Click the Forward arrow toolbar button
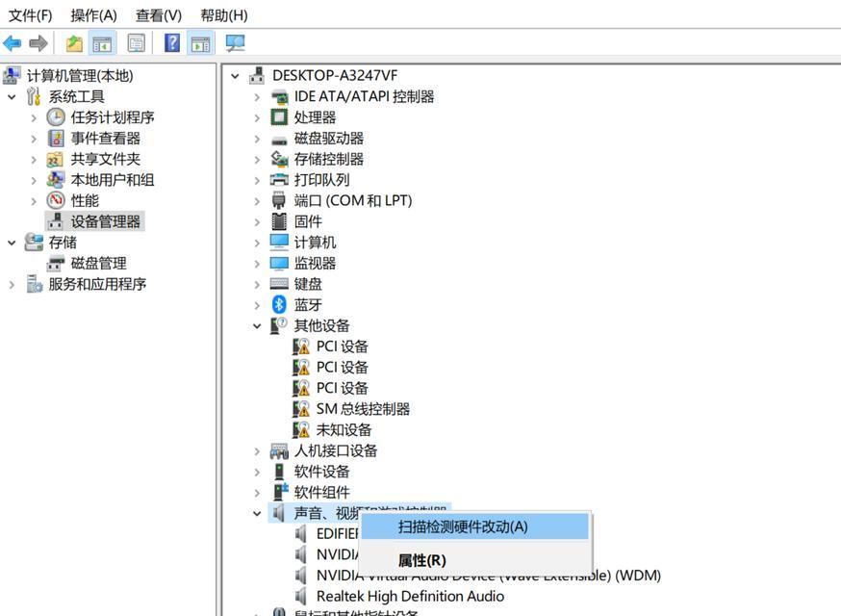Screen dimensions: 841x616 pos(38,43)
